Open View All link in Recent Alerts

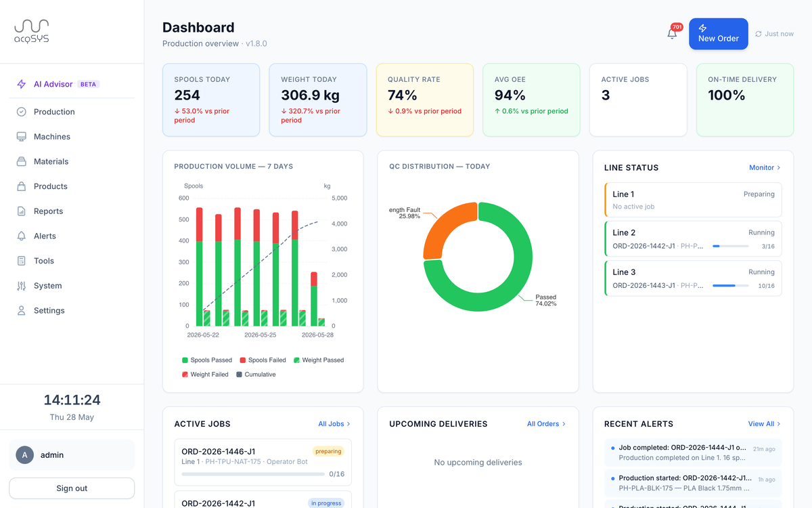[x=765, y=424]
